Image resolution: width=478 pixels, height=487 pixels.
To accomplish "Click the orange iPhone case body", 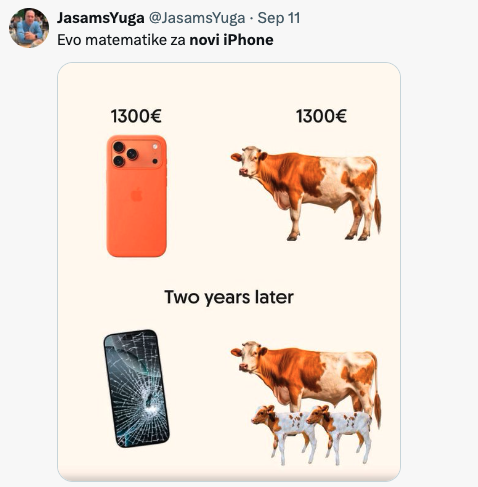I will [x=137, y=196].
